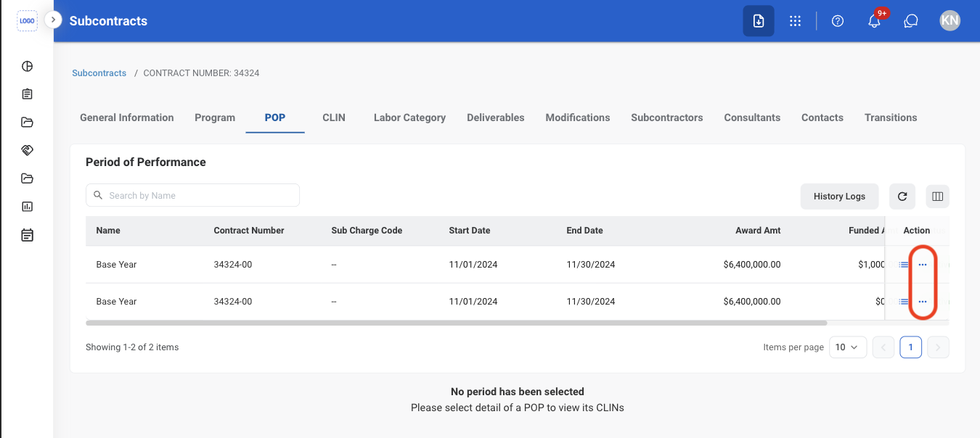Click the Start Date column header
The image size is (980, 438).
[x=470, y=231]
